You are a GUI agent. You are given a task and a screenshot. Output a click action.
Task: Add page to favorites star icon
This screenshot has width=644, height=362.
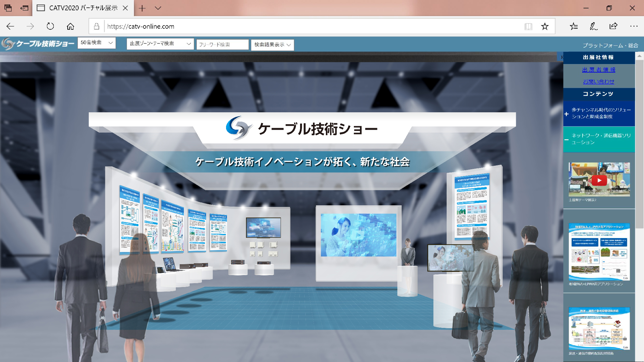point(545,26)
